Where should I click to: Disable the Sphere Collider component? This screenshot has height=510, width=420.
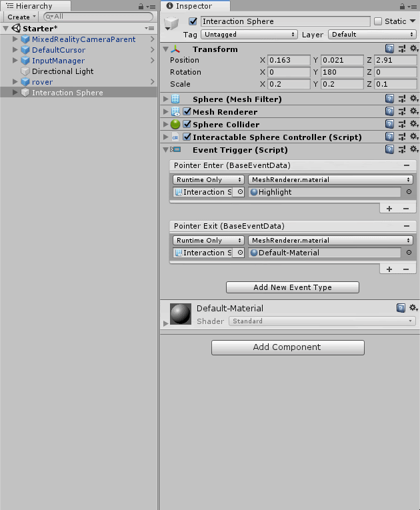(187, 124)
